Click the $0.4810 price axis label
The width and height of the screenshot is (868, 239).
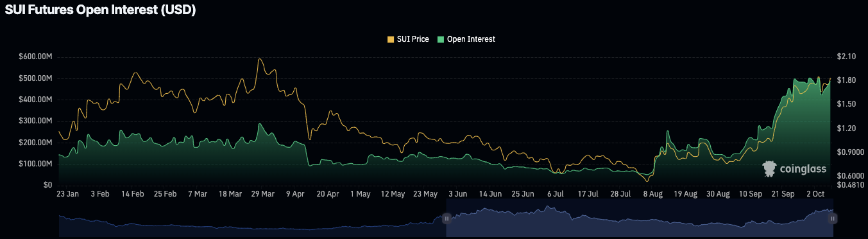[851, 186]
